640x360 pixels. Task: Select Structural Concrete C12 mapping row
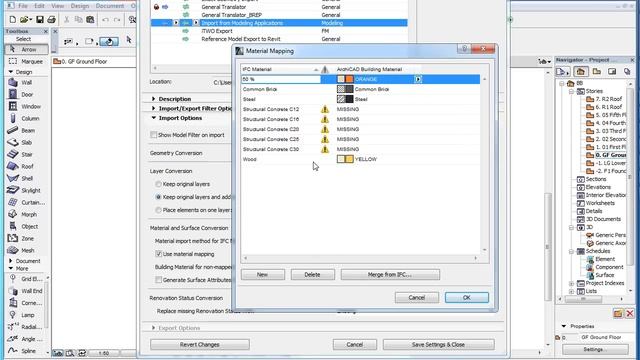point(360,109)
